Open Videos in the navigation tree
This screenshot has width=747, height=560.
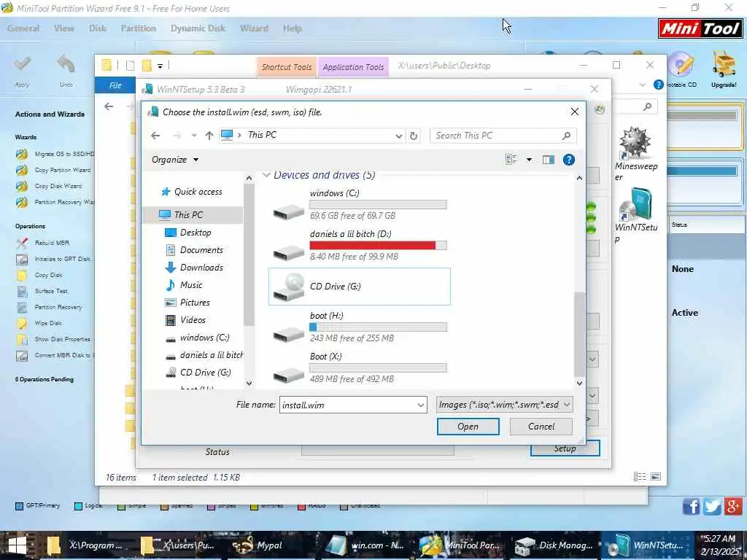[x=187, y=321]
